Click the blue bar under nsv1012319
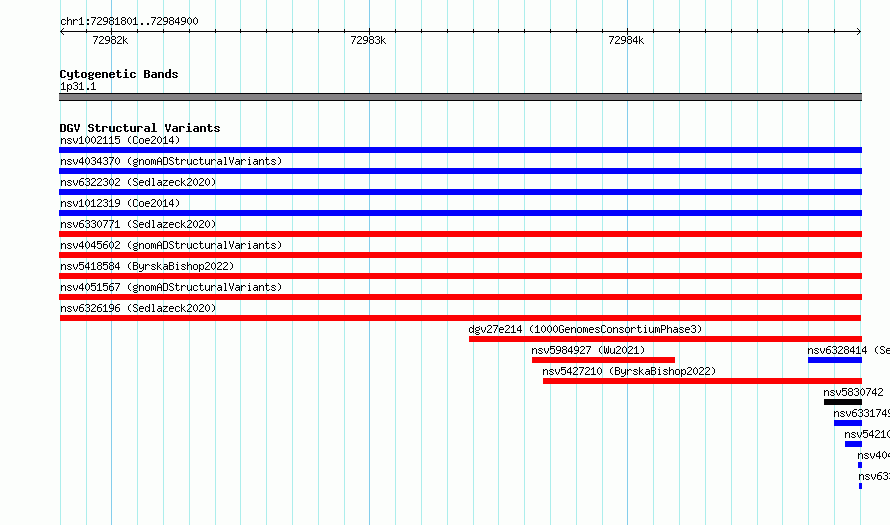The image size is (890, 525). [460, 213]
